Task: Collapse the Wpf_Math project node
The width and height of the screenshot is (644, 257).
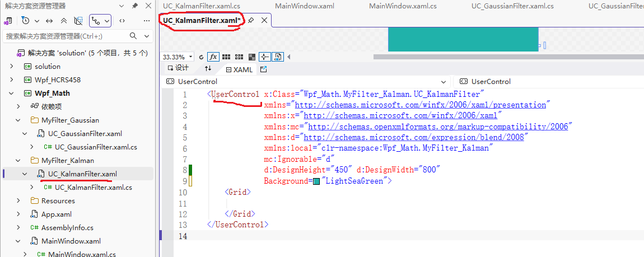Action: (12, 93)
